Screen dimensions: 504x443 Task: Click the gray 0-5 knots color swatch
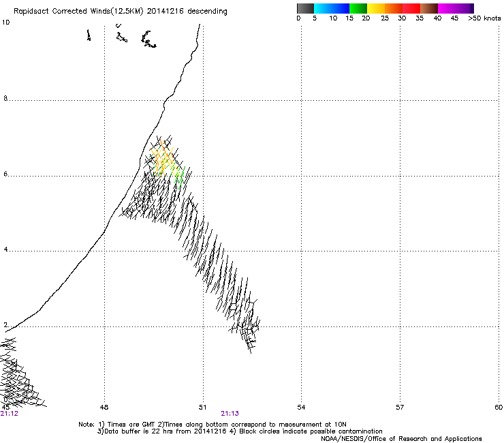[305, 8]
